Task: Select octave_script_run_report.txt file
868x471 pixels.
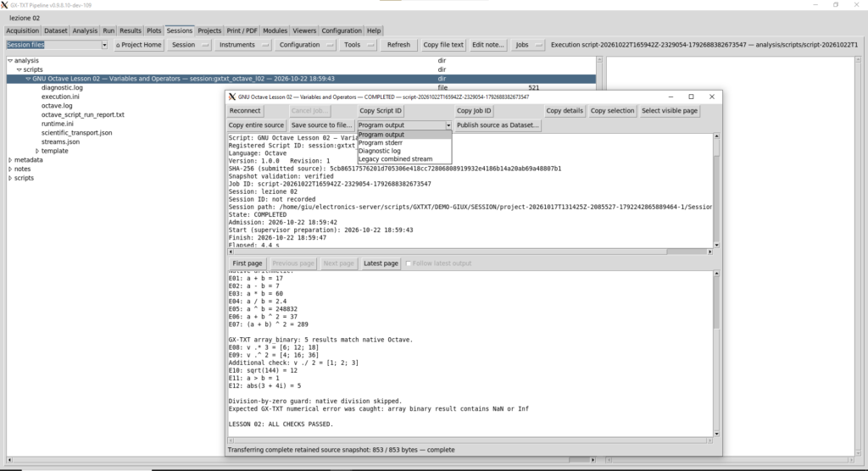Action: point(82,115)
